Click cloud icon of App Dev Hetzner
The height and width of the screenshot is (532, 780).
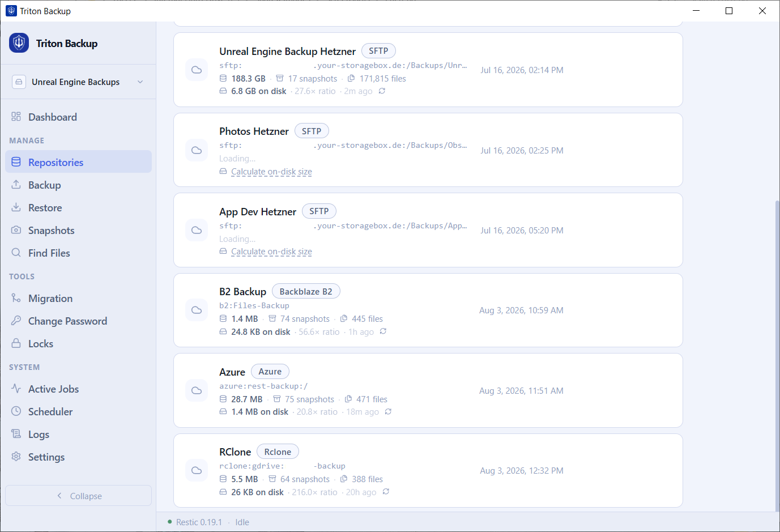tap(197, 230)
